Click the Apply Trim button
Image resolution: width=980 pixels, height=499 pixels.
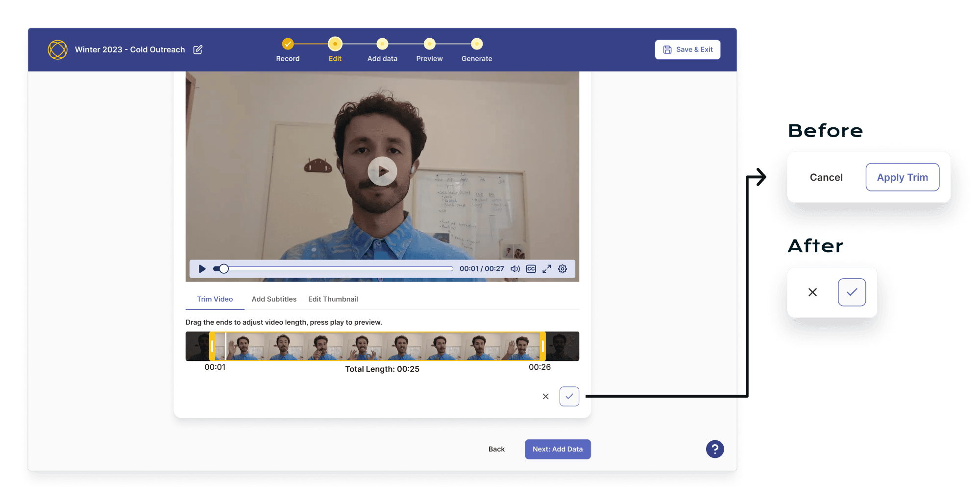[902, 177]
